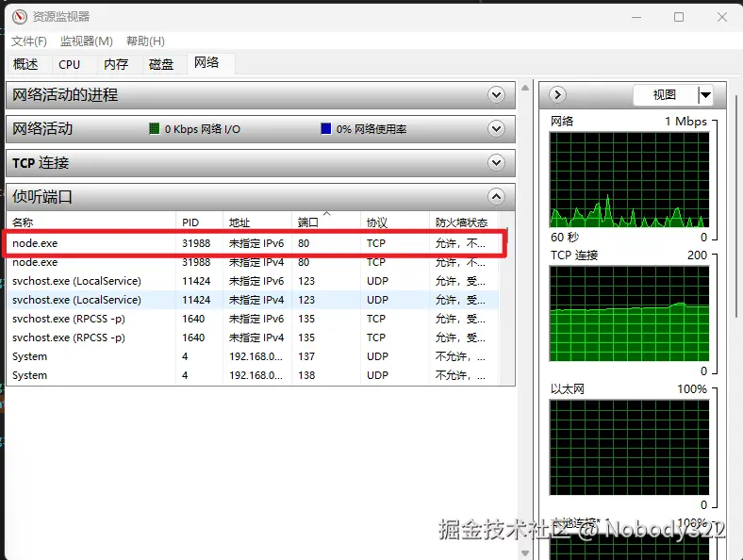Click the green 网络 I/O legend square

click(x=155, y=128)
